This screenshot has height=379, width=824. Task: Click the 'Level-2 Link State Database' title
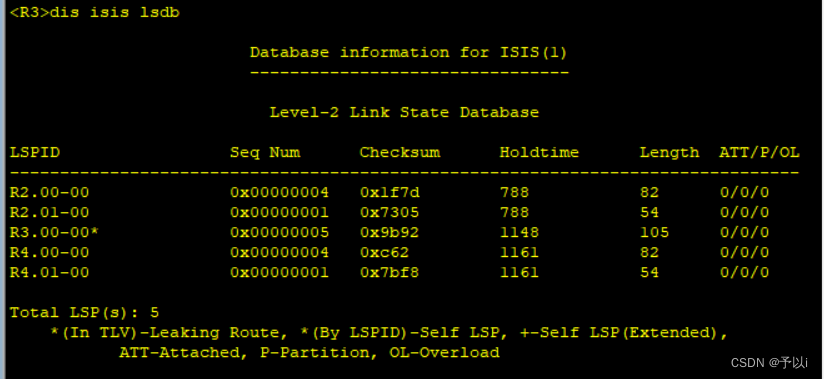[x=404, y=112]
